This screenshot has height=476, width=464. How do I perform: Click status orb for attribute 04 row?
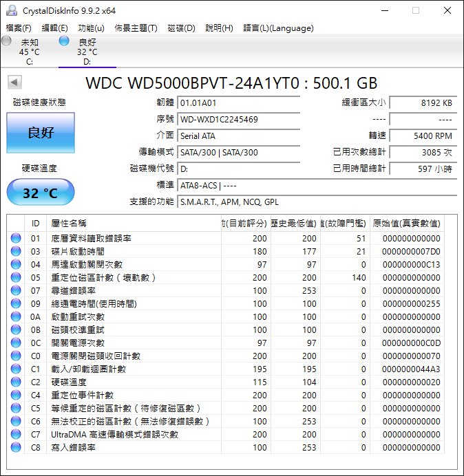[16, 264]
